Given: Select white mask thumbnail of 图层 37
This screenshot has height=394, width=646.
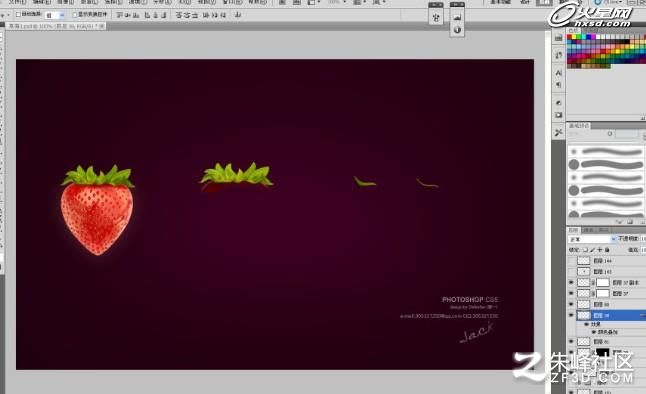Looking at the screenshot, I should click(x=603, y=293).
